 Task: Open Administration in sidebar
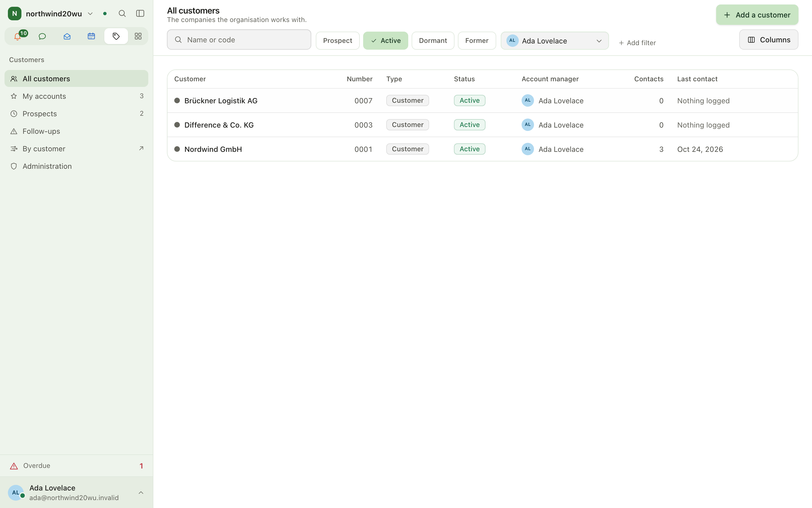(76, 166)
